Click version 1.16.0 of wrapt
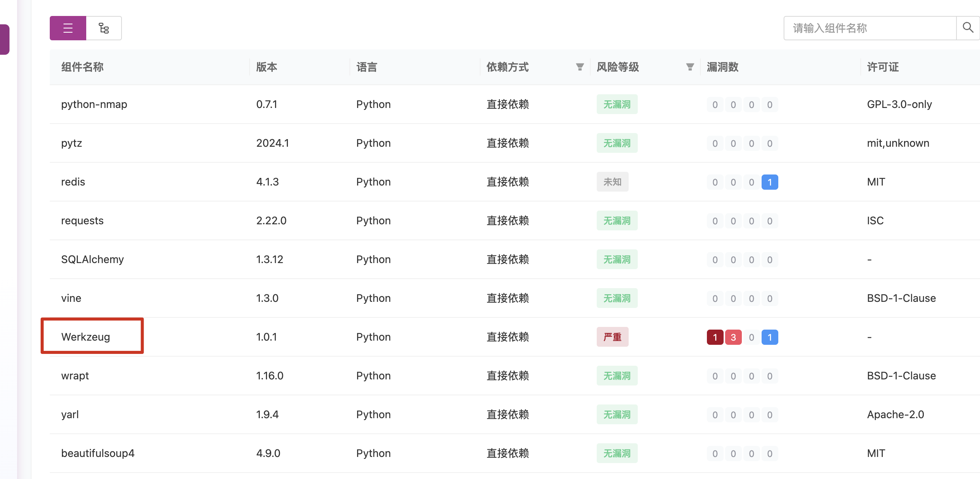Image resolution: width=980 pixels, height=479 pixels. pos(269,376)
